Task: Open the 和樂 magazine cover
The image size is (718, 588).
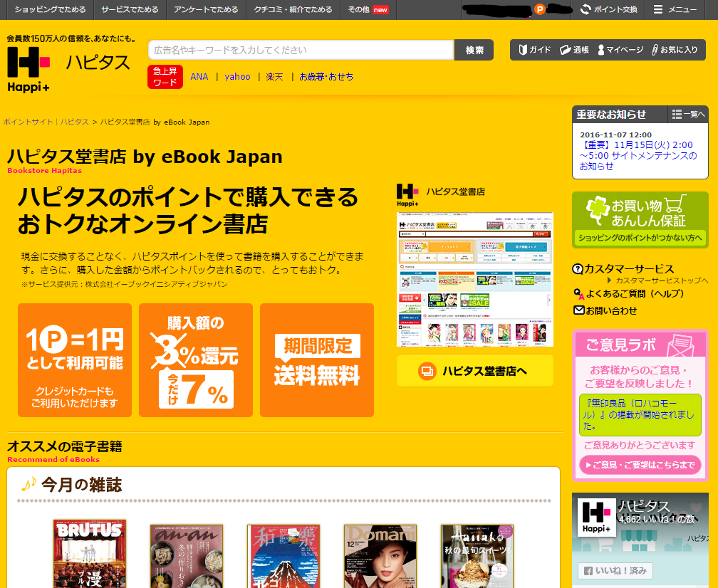Action: click(x=283, y=556)
